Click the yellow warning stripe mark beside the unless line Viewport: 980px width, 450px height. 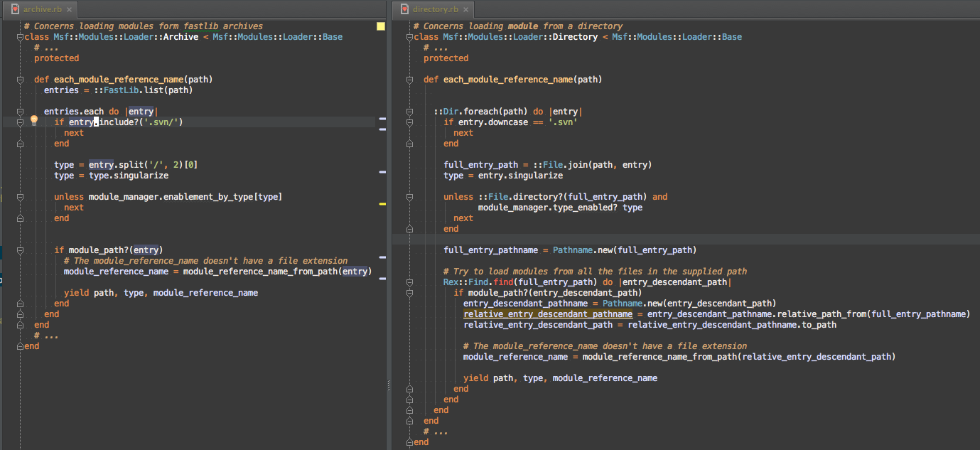(382, 204)
